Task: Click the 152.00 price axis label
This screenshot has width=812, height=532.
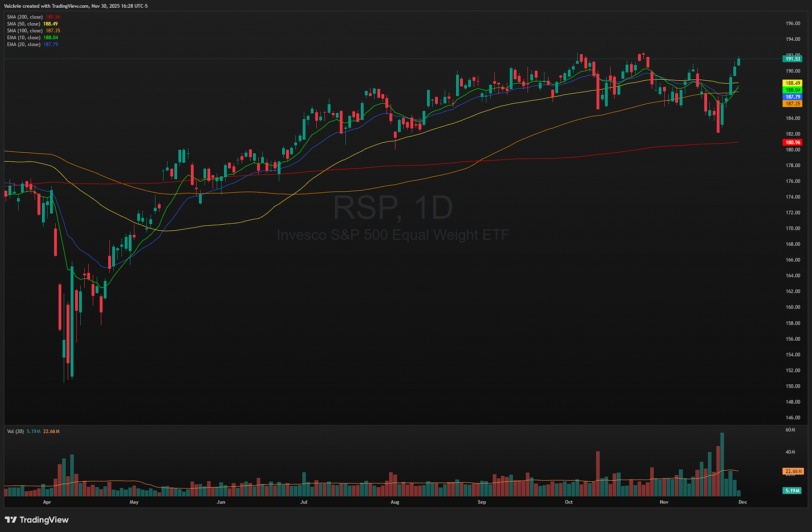Action: pos(793,370)
